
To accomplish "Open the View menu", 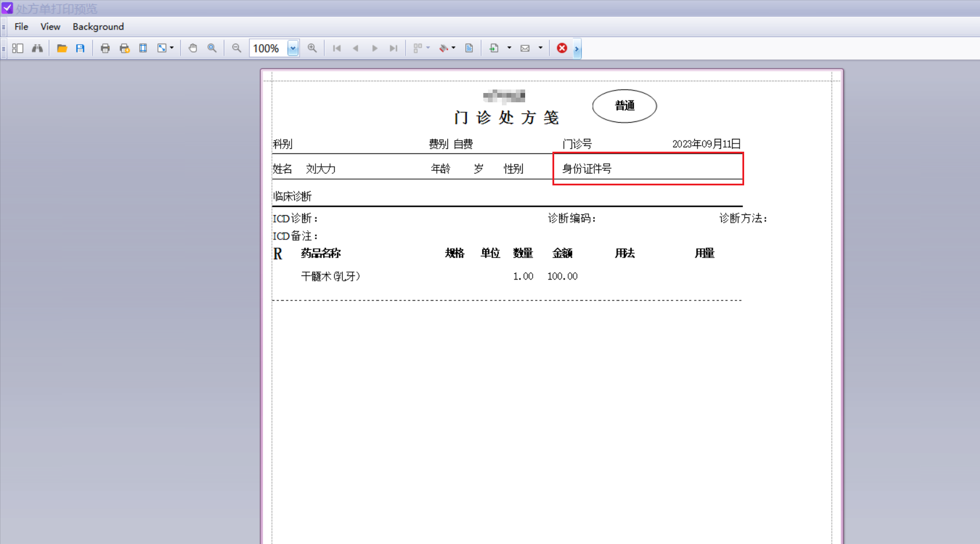I will 51,27.
